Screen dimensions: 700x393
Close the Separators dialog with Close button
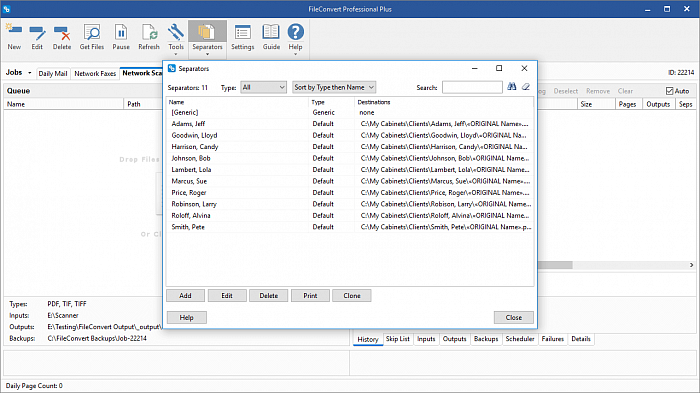[513, 318]
